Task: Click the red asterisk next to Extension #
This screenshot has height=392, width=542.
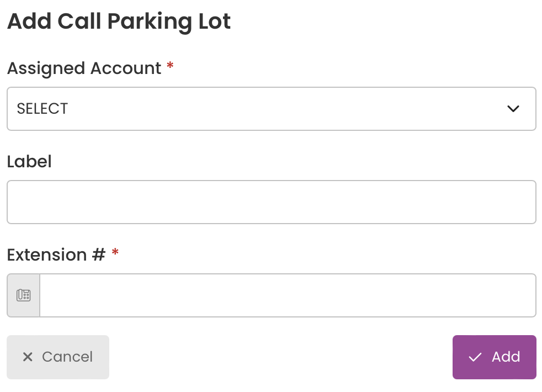Action: 115,252
